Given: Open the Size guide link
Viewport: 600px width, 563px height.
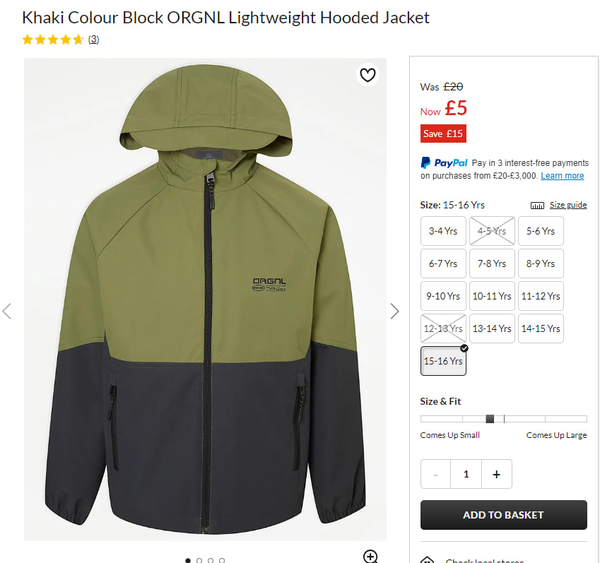Looking at the screenshot, I should [x=568, y=205].
